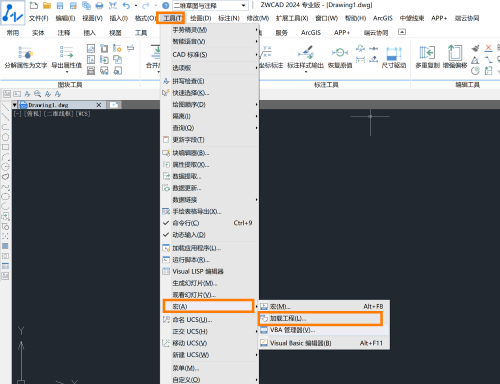Screen dimensions: 500x384
Task: Click the 尺寸驱动 ribbon button
Action: tap(394, 57)
